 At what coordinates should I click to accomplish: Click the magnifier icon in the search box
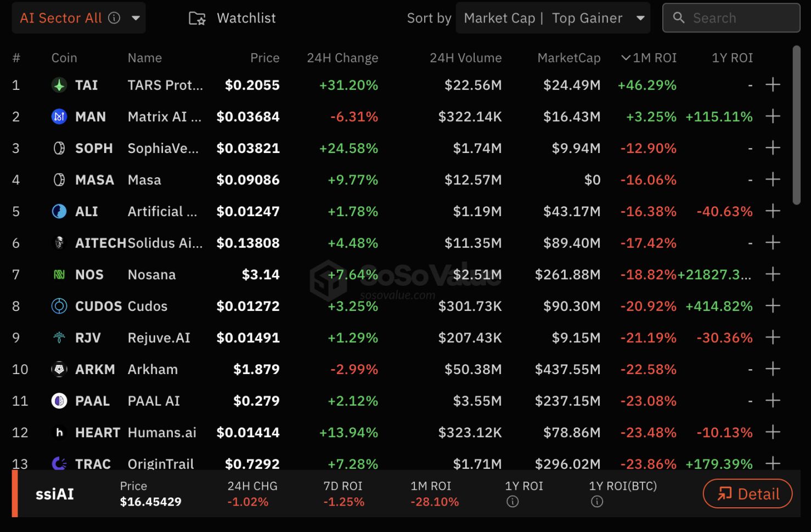[679, 18]
